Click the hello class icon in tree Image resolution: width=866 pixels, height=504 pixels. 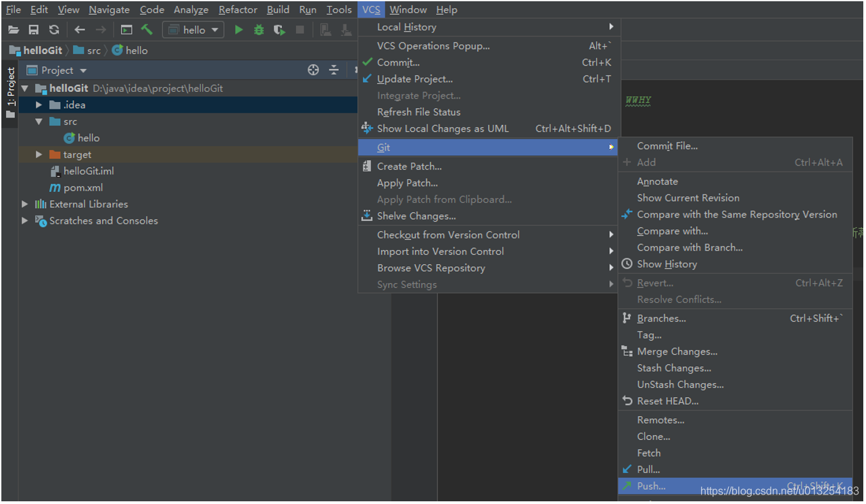(x=69, y=138)
